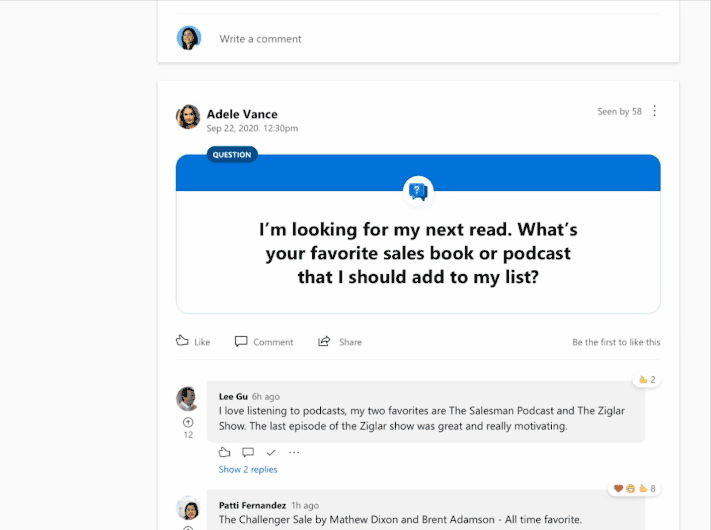Click the thumbs-up Like icon on the post

point(182,341)
